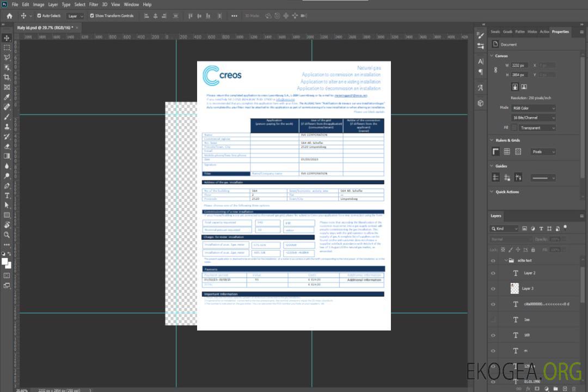The width and height of the screenshot is (588, 392).
Task: Open the Filter menu
Action: (x=94, y=4)
